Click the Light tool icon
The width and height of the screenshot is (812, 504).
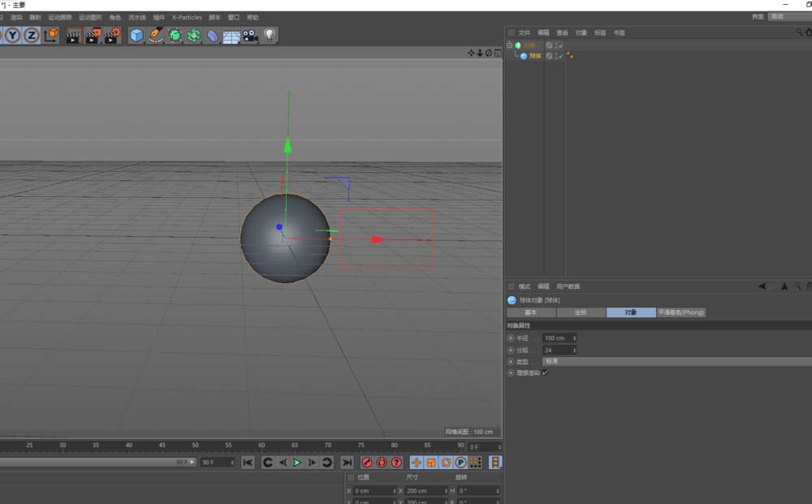coord(269,35)
